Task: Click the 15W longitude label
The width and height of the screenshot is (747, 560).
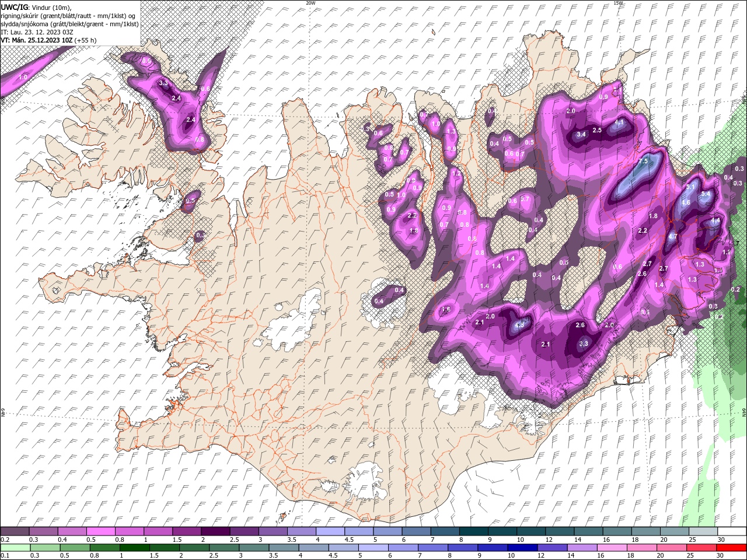Action: click(618, 3)
